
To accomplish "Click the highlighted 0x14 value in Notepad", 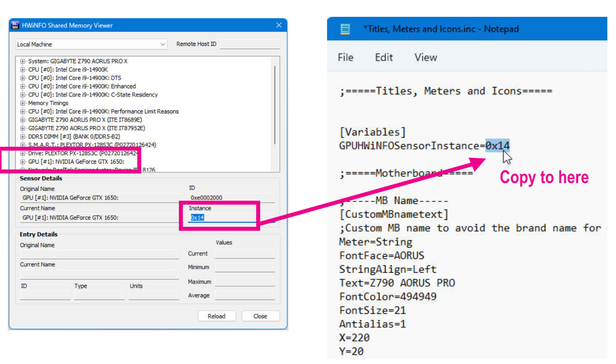I will (x=497, y=146).
